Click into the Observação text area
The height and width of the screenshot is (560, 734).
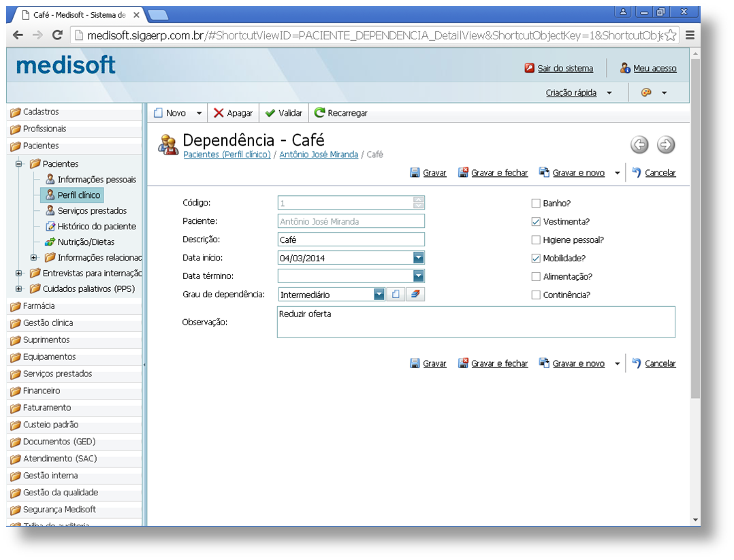coord(476,322)
